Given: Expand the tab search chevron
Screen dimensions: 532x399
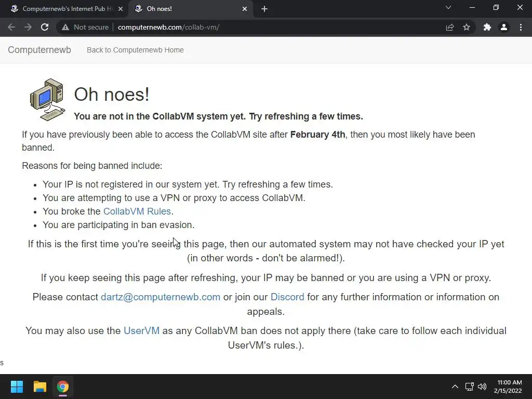Looking at the screenshot, I should point(448,7).
